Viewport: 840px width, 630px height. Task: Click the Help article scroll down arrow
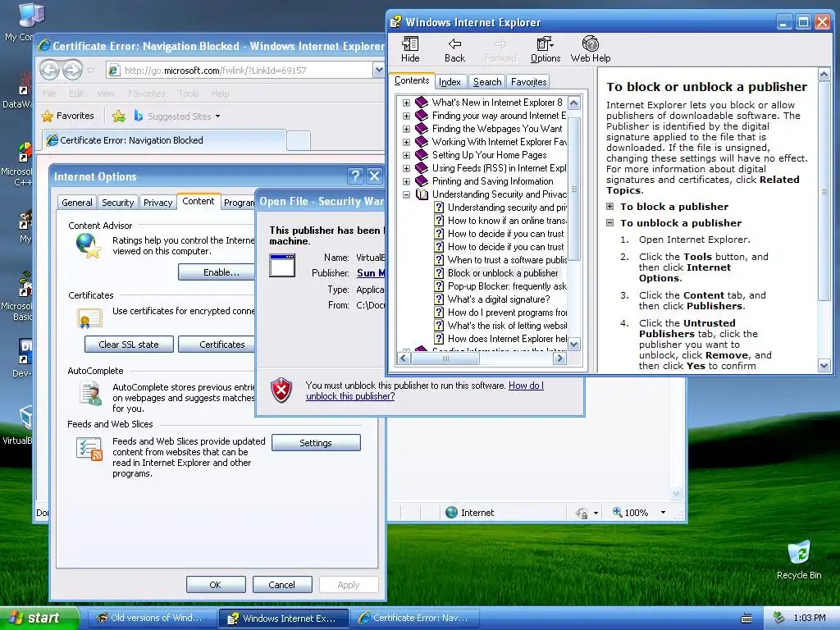[x=824, y=366]
